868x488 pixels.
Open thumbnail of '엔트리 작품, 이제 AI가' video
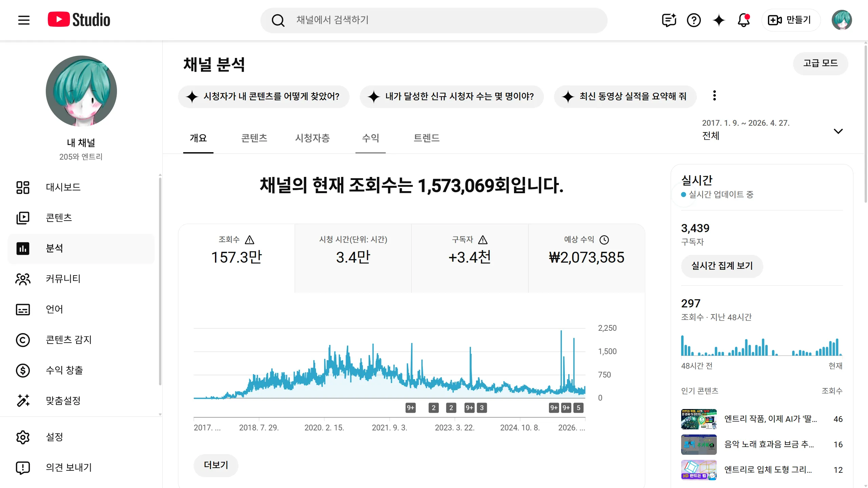[699, 419]
